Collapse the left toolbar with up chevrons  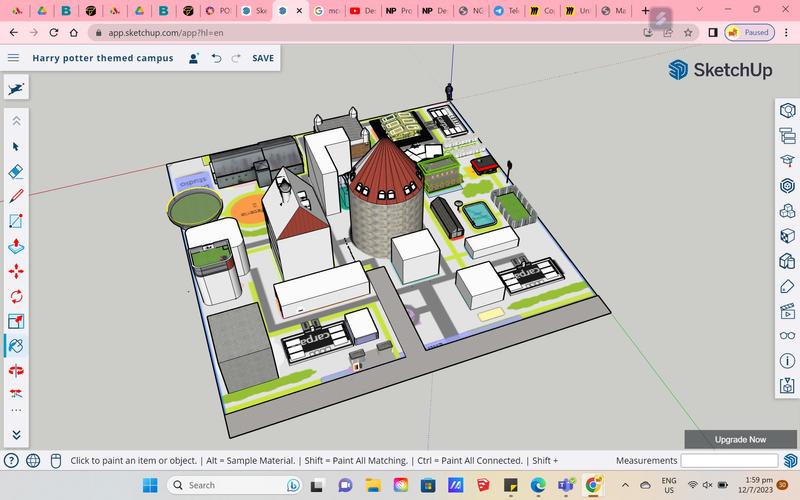[16, 120]
